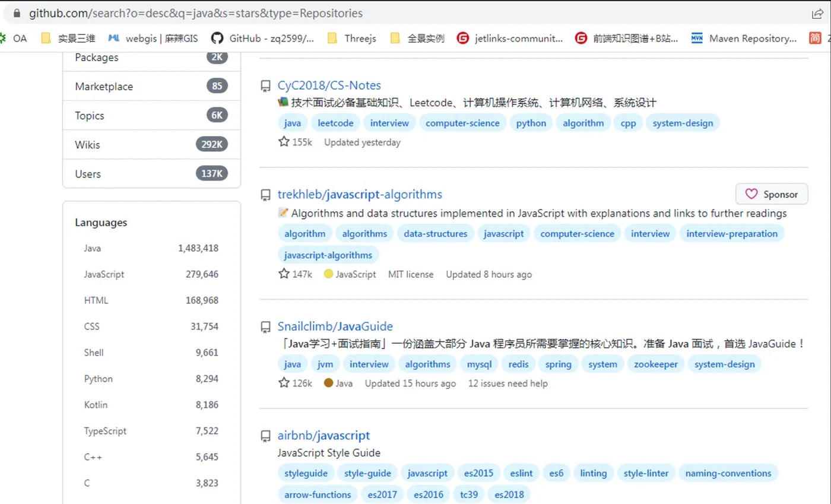
Task: Click arrow-functions topic tag
Action: 318,495
